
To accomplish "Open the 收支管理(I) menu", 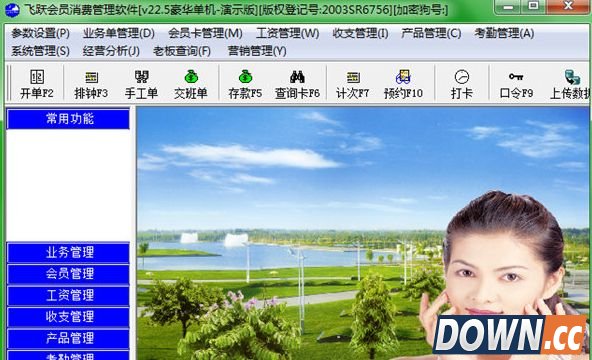I will (360, 33).
